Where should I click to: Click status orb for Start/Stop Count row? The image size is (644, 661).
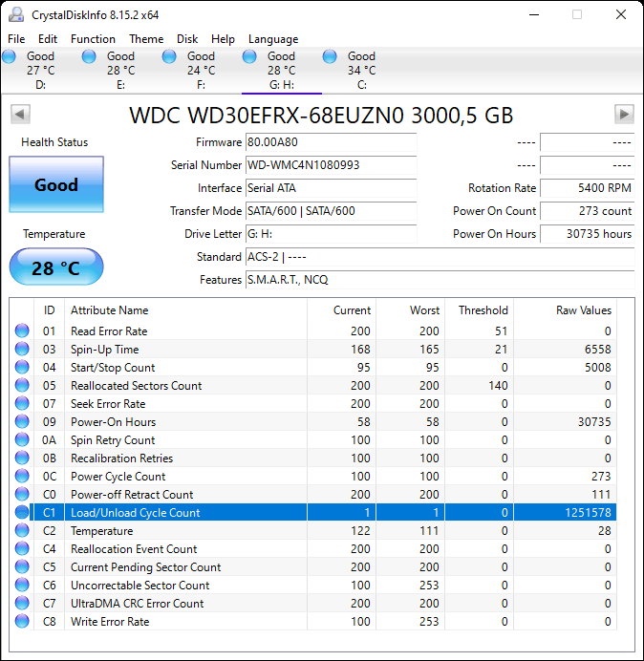click(x=22, y=367)
